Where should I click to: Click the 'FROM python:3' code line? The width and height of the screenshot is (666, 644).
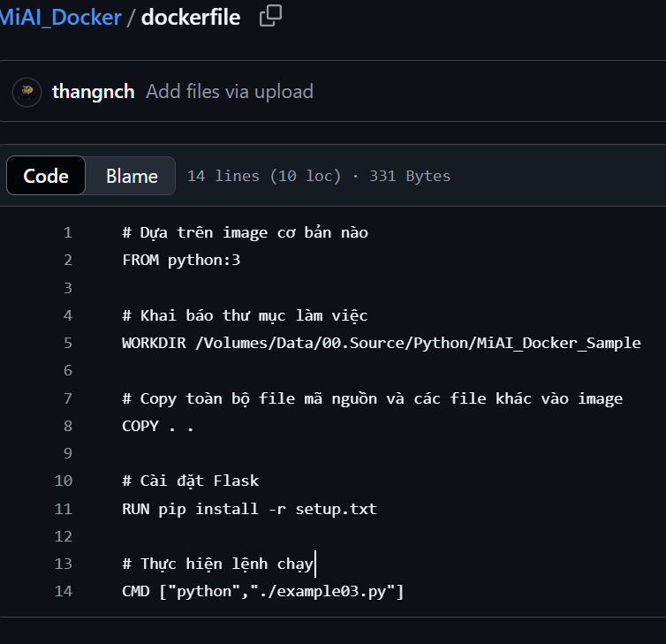[181, 260]
